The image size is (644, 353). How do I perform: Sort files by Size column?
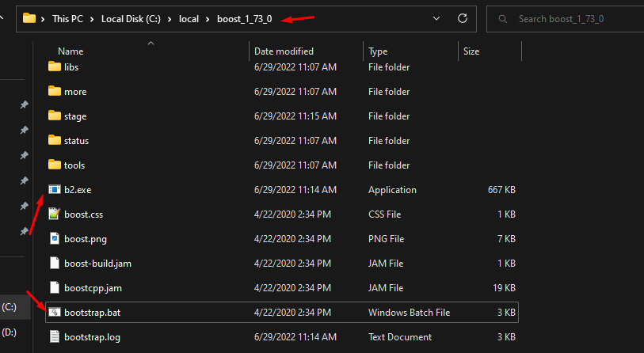click(x=471, y=51)
